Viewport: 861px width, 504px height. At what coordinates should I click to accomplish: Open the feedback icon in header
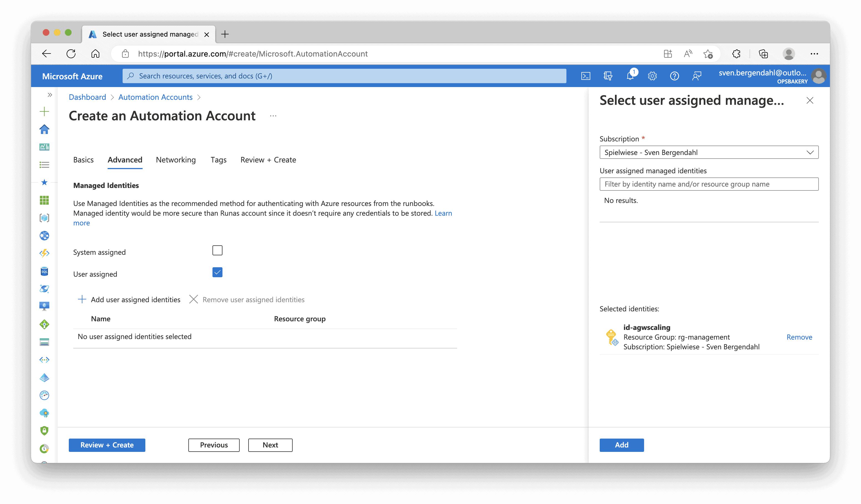point(697,76)
